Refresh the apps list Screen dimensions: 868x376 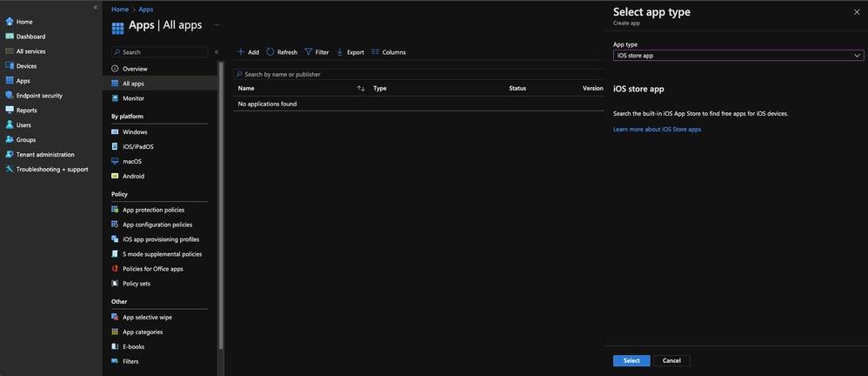(282, 52)
